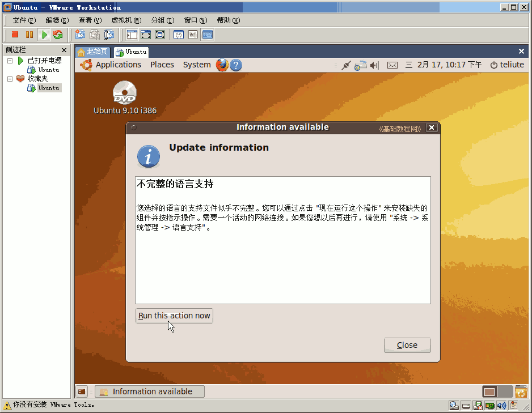532x413 pixels.
Task: Toggle the full screen view icon
Action: (146, 35)
